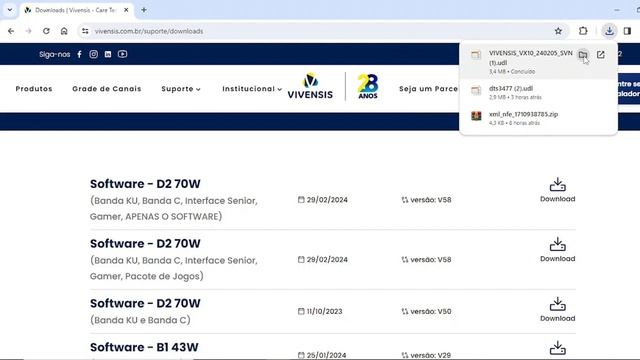Click versão: V29 text
The width and height of the screenshot is (640, 360).
[431, 355]
